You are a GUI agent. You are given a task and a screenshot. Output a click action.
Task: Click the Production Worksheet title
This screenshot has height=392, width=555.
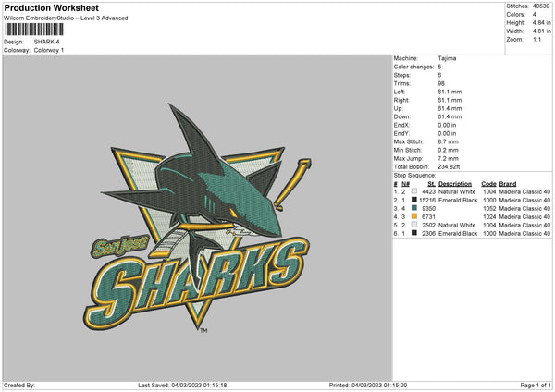[39, 7]
